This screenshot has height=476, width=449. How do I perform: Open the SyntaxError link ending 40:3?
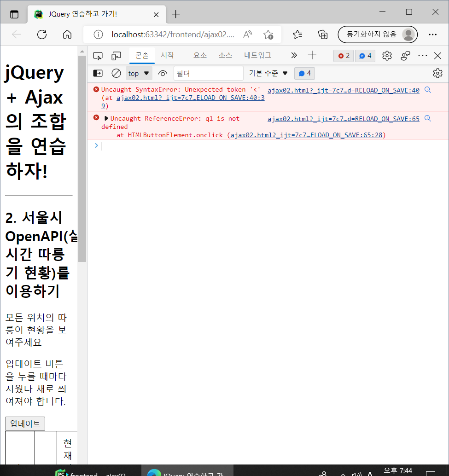(190, 98)
